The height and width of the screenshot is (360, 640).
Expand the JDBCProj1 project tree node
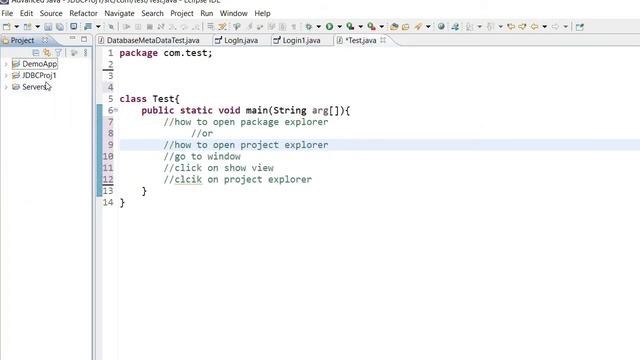pos(6,76)
